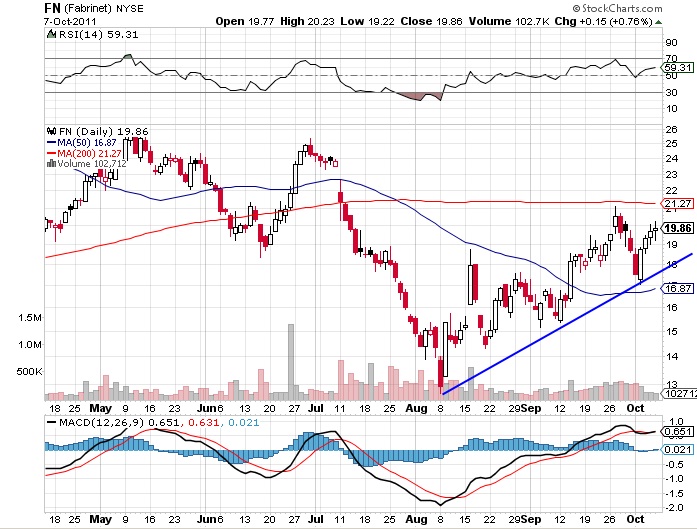697x529 pixels.
Task: Click the 0.651 MACD value tag
Action: (x=678, y=432)
